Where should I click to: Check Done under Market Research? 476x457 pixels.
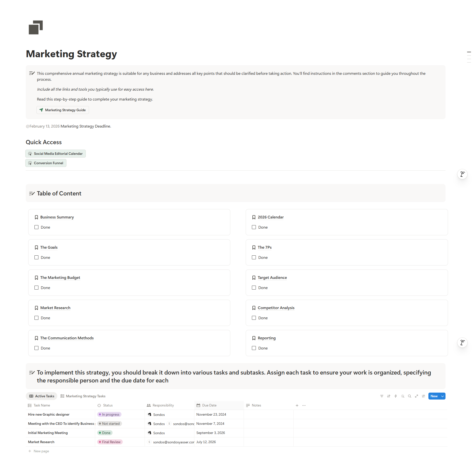pos(36,318)
